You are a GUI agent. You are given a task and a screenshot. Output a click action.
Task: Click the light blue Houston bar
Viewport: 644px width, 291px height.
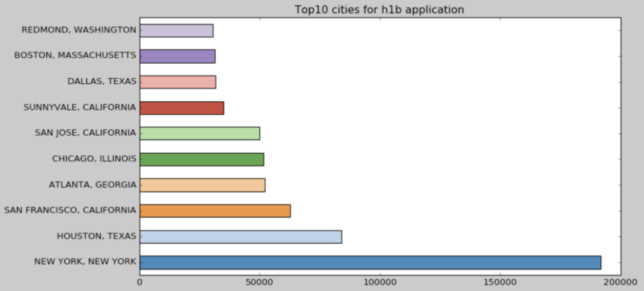pos(241,237)
